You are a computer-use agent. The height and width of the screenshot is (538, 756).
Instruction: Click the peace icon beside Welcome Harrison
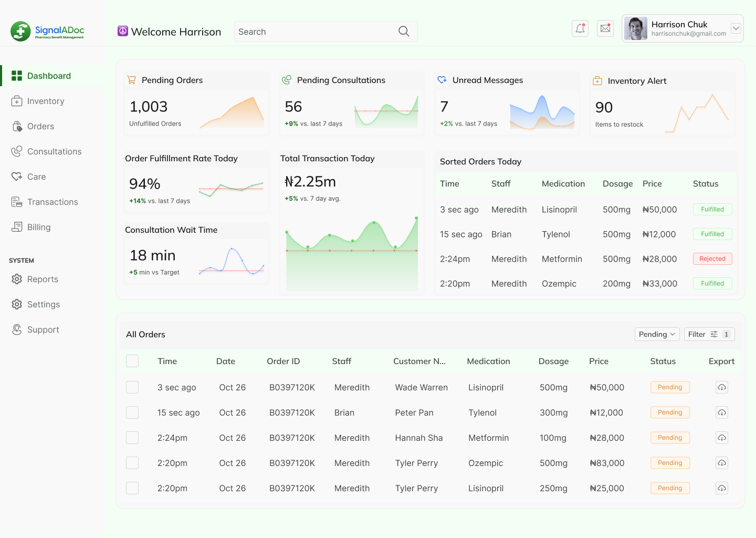(x=123, y=32)
